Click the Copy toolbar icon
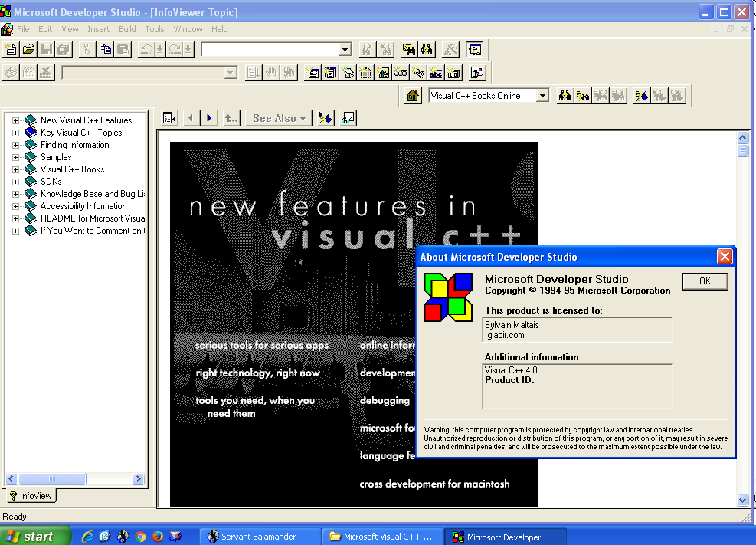This screenshot has width=756, height=545. [x=104, y=50]
